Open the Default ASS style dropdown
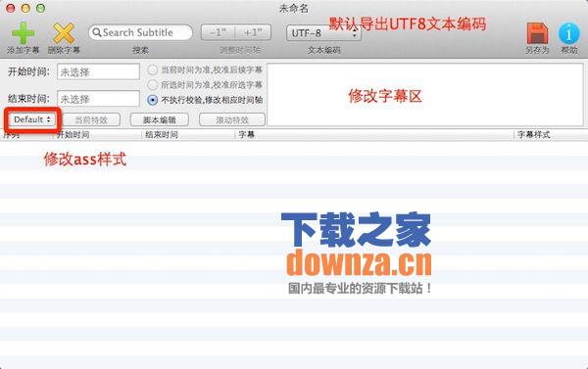 (x=32, y=119)
